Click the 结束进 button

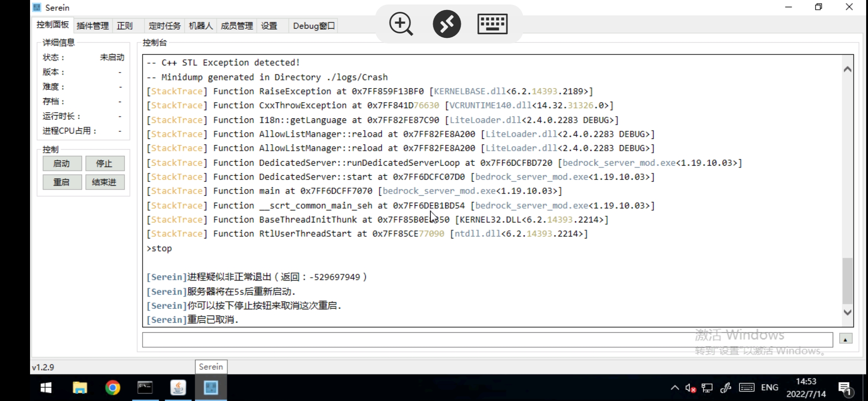[105, 182]
